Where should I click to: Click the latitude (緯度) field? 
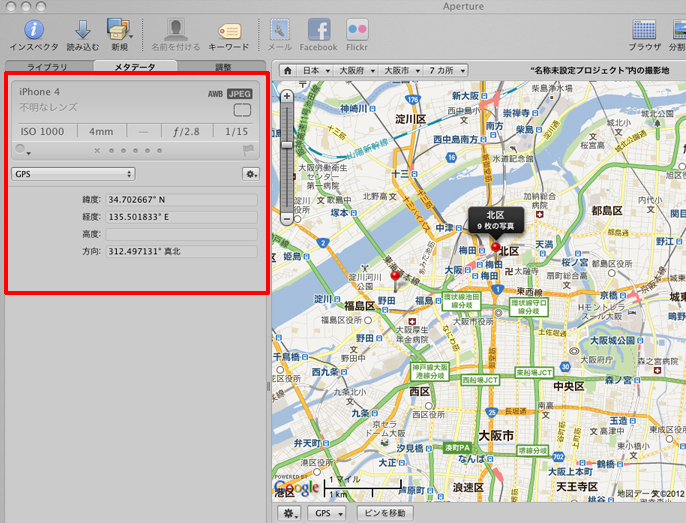(x=182, y=200)
